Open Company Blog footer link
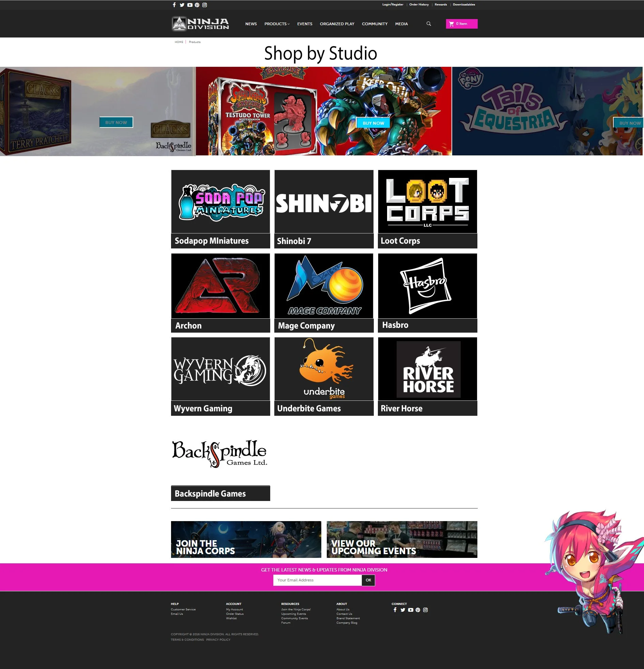Screen dimensions: 644x669 [x=347, y=623]
